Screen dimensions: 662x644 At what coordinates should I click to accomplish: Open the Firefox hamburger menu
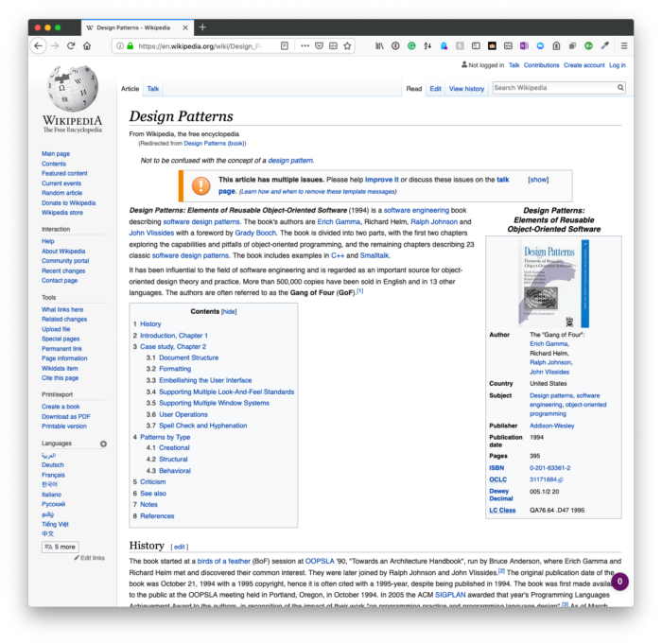(624, 46)
